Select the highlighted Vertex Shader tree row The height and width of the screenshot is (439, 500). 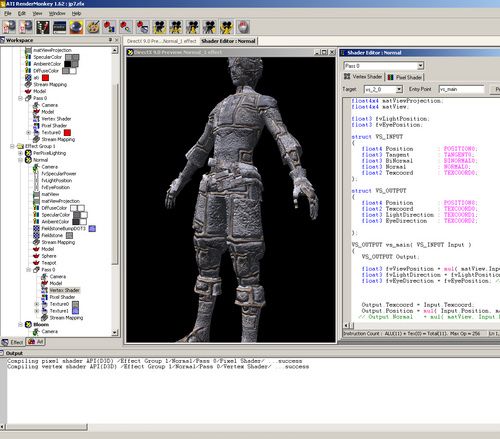point(64,290)
